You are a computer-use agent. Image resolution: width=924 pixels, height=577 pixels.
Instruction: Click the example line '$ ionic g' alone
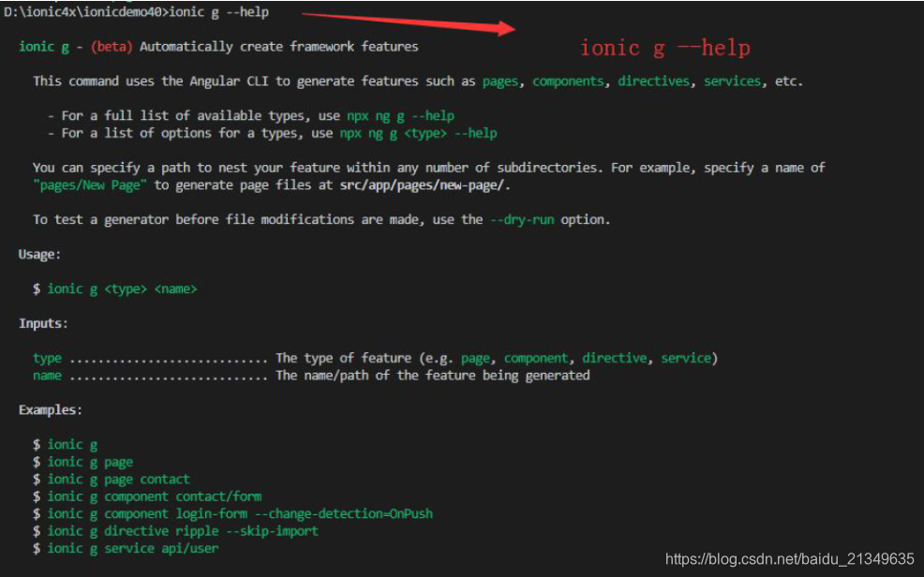66,445
